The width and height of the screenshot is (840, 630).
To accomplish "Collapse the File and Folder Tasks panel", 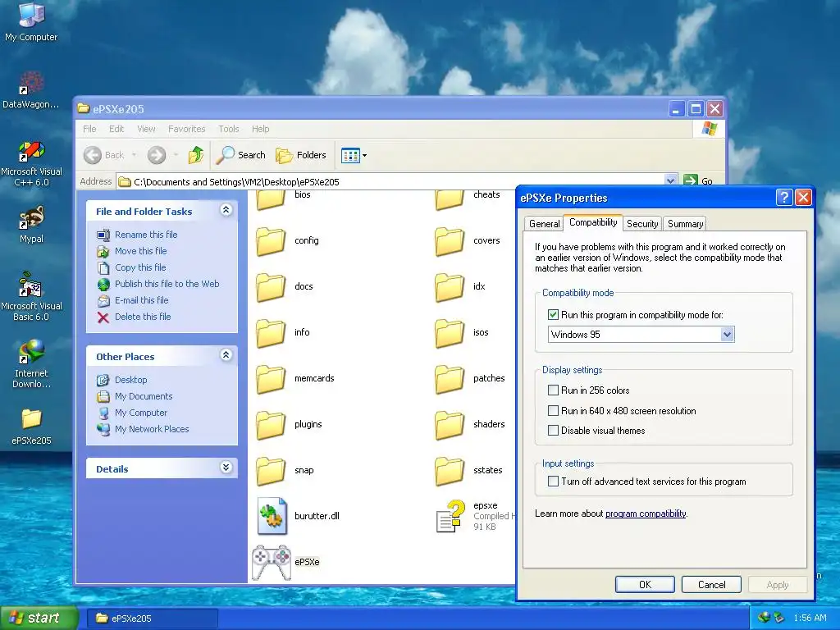I will pos(226,210).
